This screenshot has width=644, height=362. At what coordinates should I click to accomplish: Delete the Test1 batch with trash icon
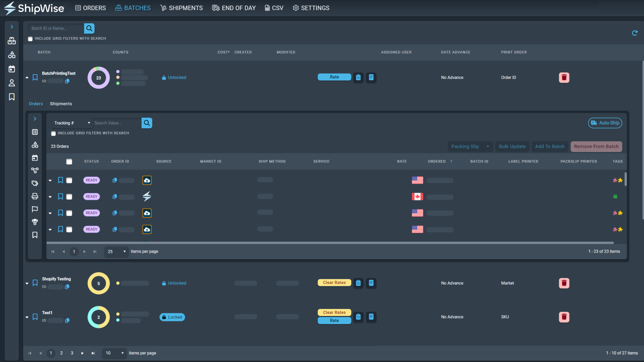coord(564,317)
